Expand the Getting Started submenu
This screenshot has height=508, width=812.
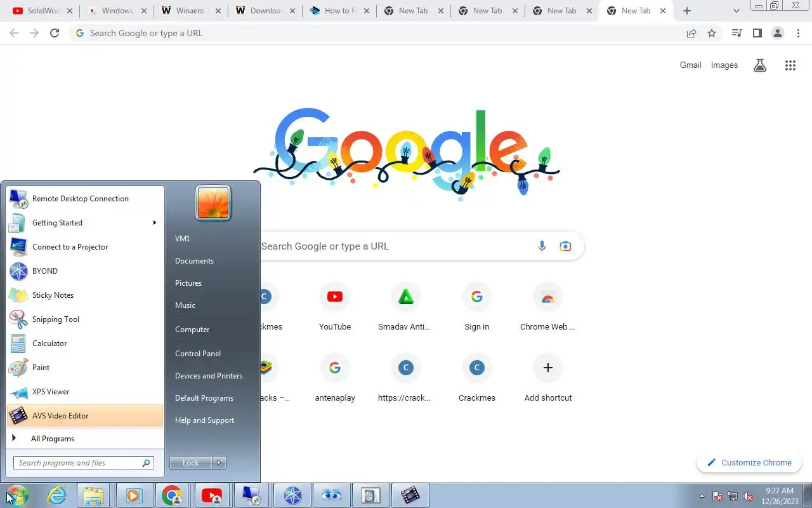[x=154, y=223]
